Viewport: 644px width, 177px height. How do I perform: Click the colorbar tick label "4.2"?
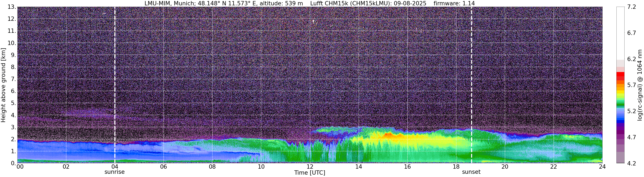[632, 163]
